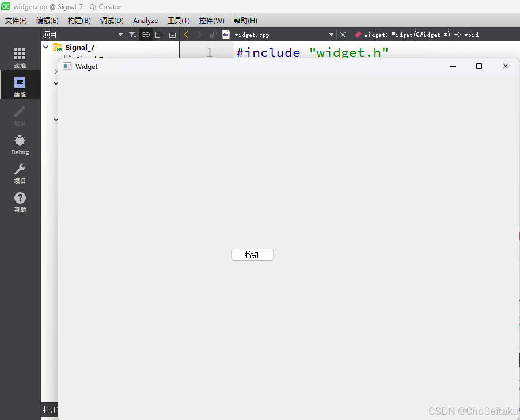Open the Debug mode in sidebar

pyautogui.click(x=20, y=144)
